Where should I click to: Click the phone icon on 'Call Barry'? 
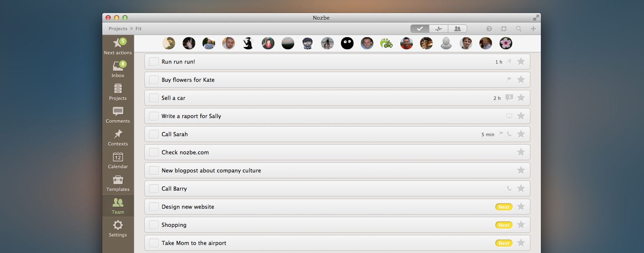509,188
